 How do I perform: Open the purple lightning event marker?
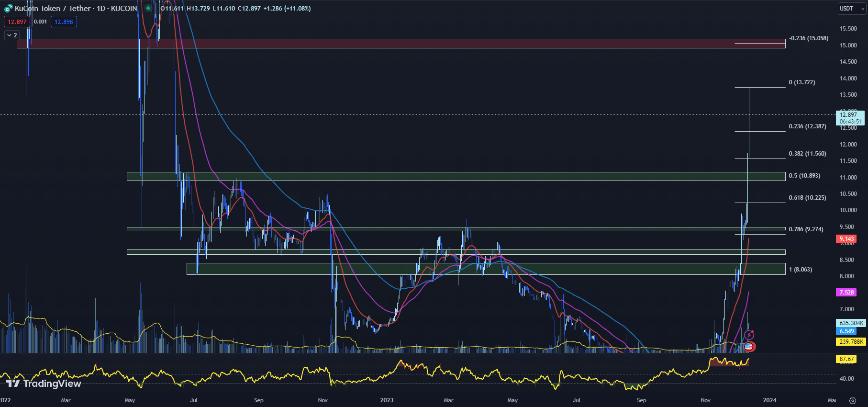click(x=749, y=335)
